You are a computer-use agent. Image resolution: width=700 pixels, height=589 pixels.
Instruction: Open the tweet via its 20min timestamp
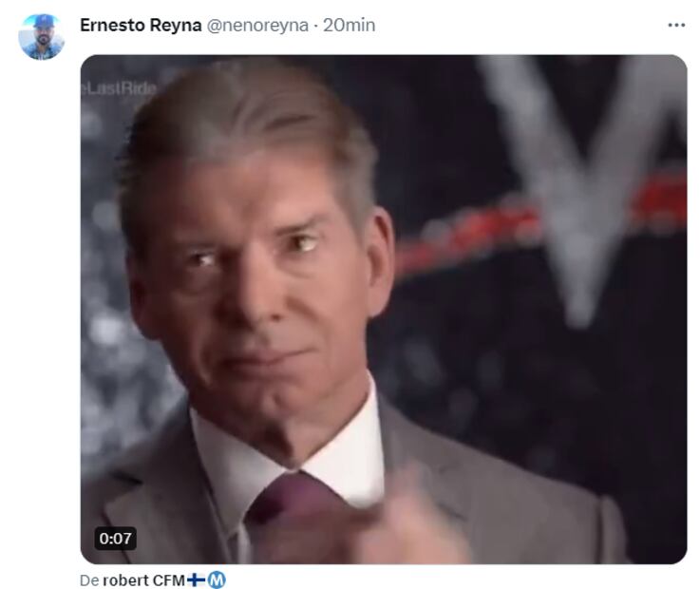(x=350, y=26)
